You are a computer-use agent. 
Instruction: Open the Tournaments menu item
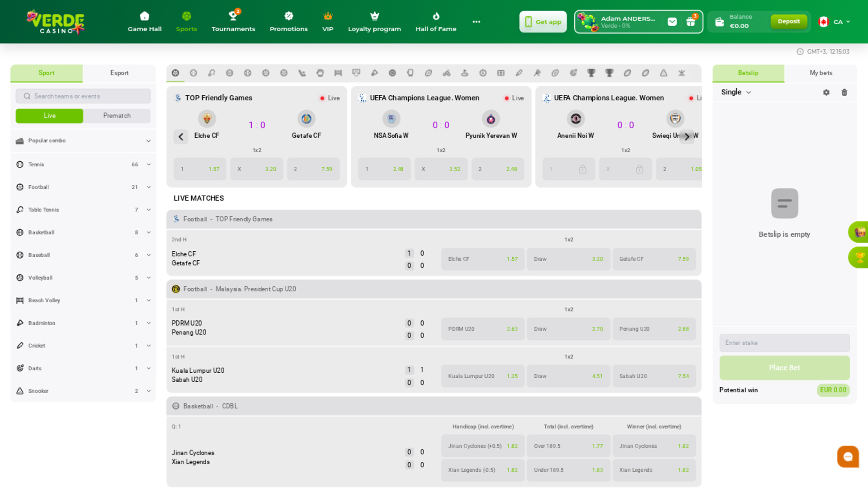(x=233, y=22)
